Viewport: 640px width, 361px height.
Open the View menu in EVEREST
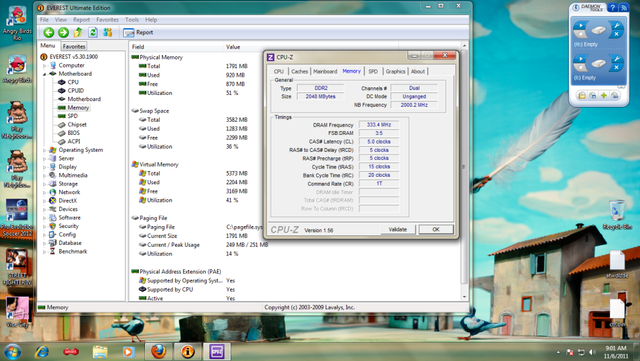pyautogui.click(x=61, y=20)
